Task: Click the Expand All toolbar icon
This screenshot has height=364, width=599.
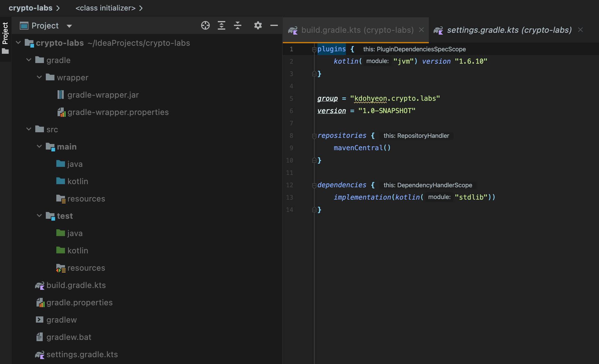Action: coord(222,25)
